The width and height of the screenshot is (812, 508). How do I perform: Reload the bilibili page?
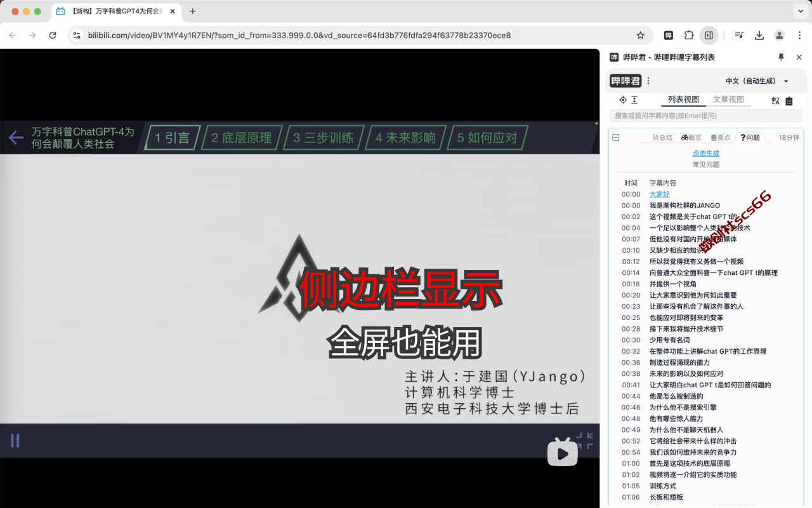(x=53, y=36)
